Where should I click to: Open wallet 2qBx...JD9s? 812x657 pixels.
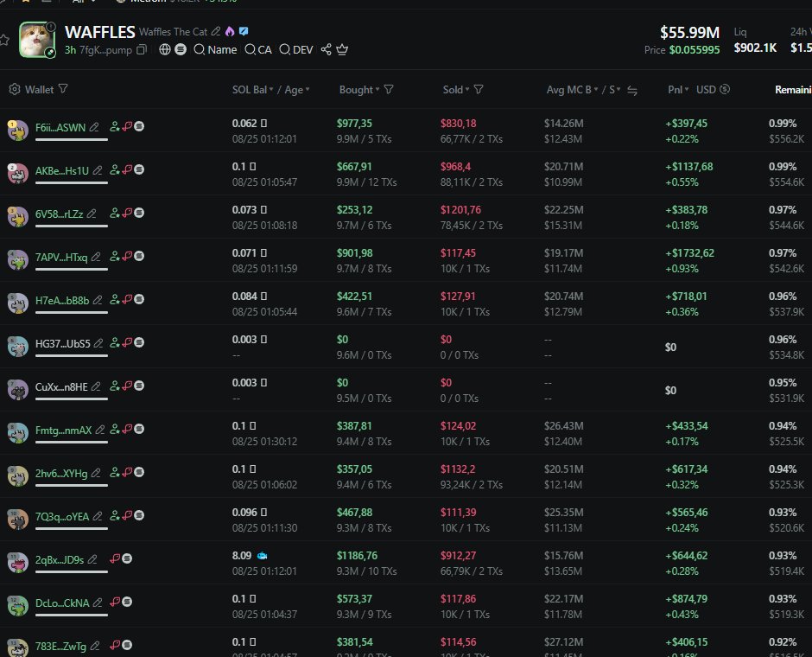click(60, 559)
